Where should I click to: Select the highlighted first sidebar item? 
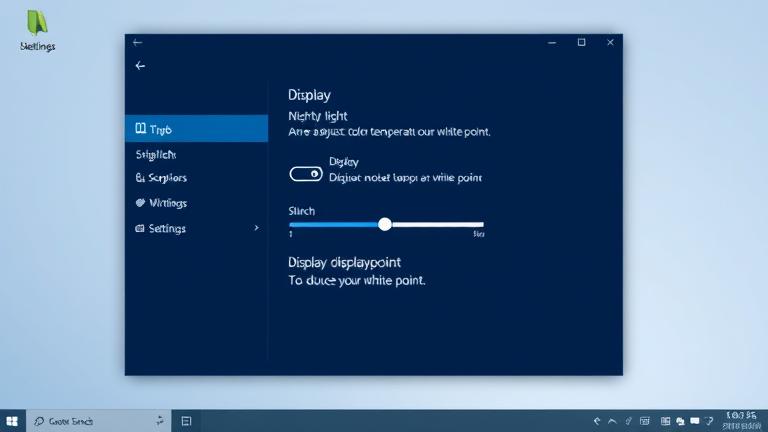[196, 129]
